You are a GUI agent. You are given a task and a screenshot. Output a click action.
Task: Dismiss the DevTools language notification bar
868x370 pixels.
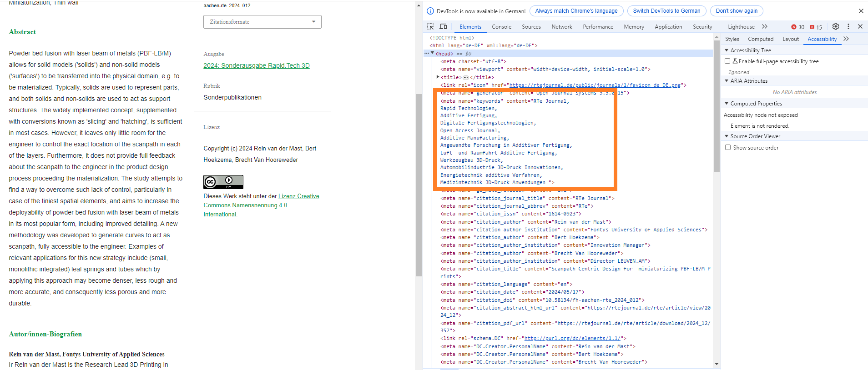861,11
